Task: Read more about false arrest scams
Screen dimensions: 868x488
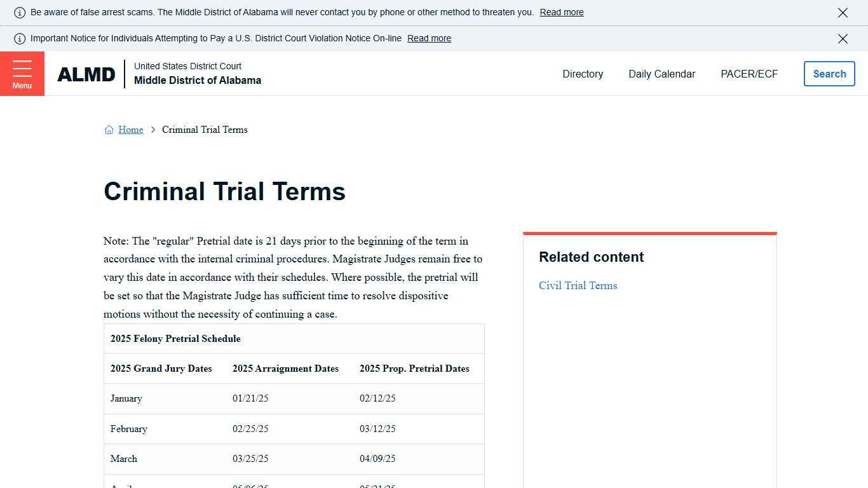Action: (x=561, y=11)
